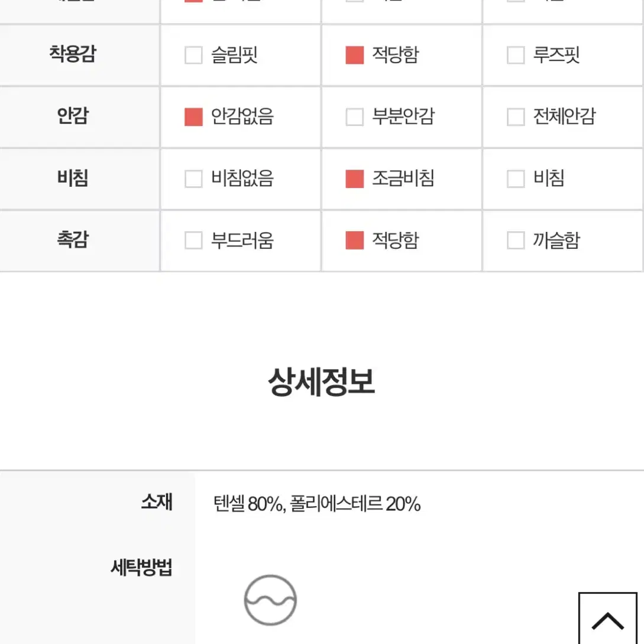Select the red 적당함 box in 착용감 row

tap(354, 55)
